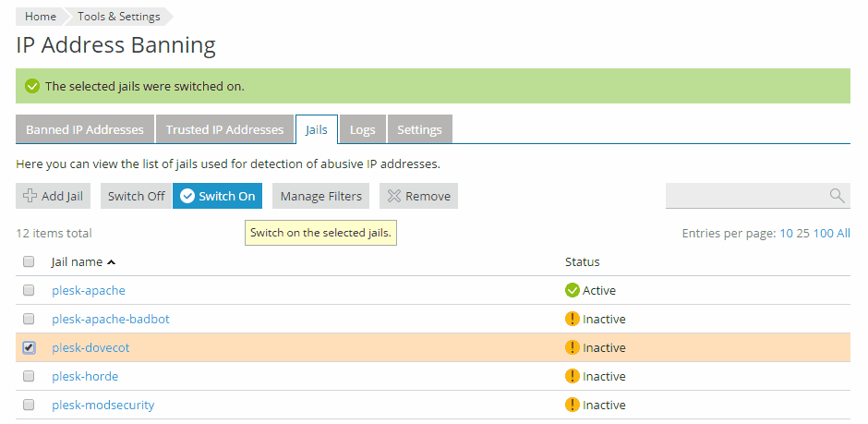
Task: Open the plesk-modsecurity jail link
Action: click(102, 405)
